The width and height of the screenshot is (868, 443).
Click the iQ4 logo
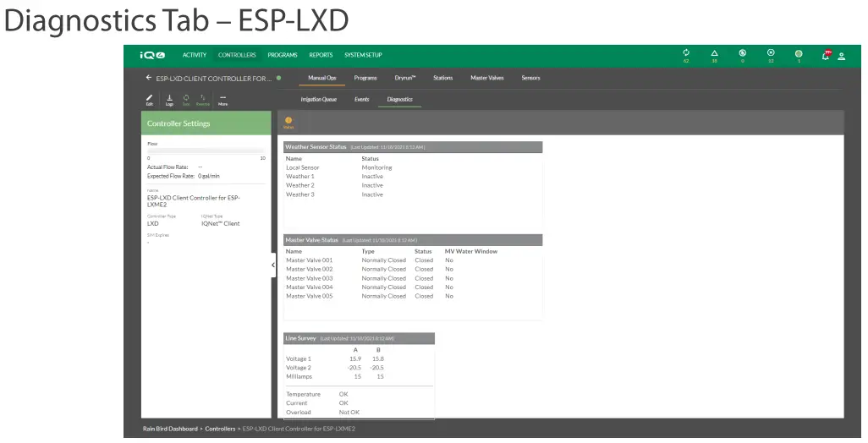coord(152,55)
